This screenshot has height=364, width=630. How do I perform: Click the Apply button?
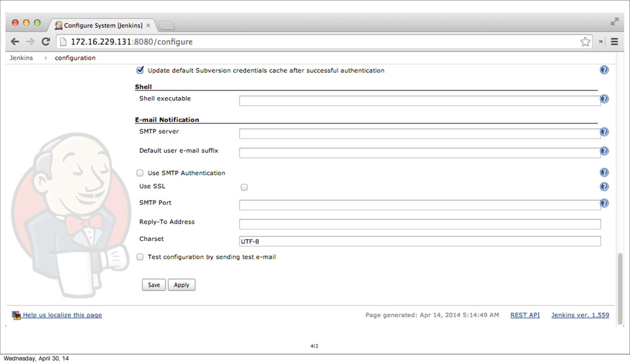[181, 285]
